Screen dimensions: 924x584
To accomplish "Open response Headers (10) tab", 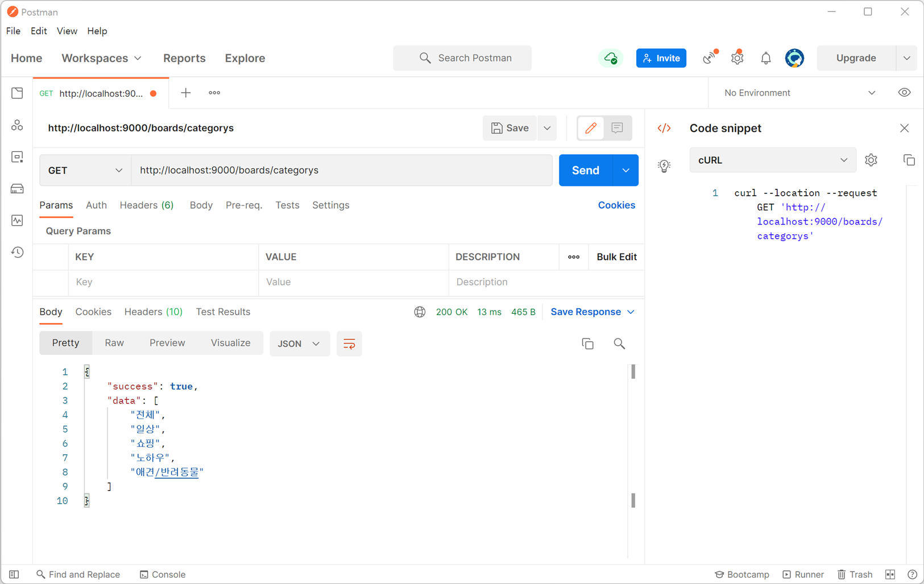I will 154,312.
